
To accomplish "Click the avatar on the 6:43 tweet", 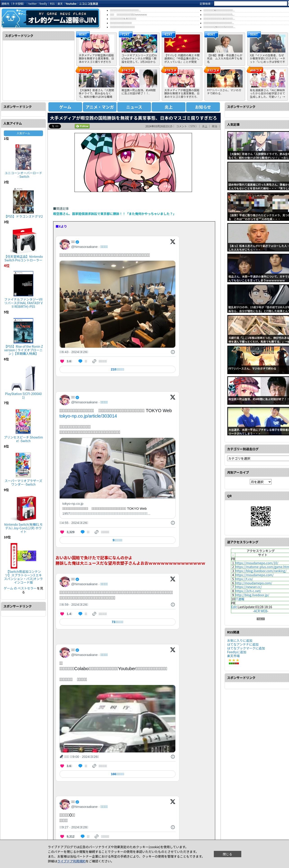I will point(65,244).
